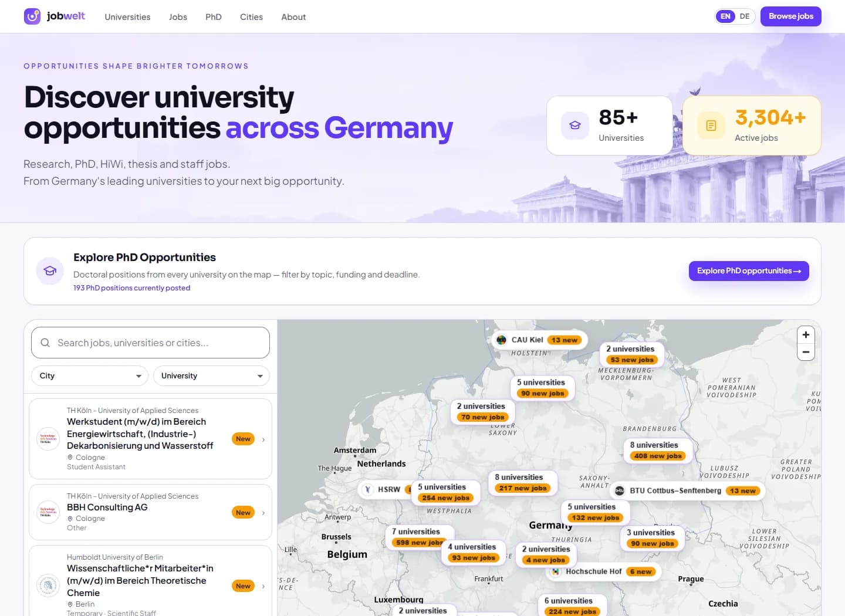
Task: Click the Student Assistant label
Action: pyautogui.click(x=96, y=467)
